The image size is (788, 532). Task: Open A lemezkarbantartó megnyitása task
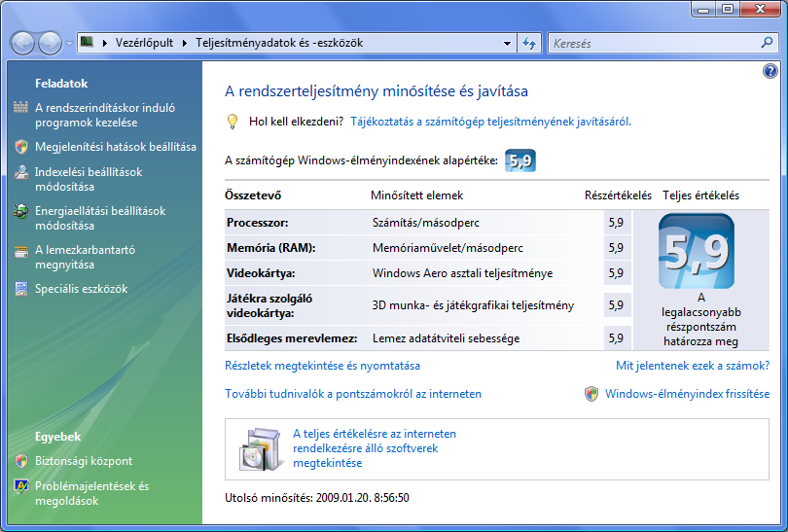click(85, 257)
